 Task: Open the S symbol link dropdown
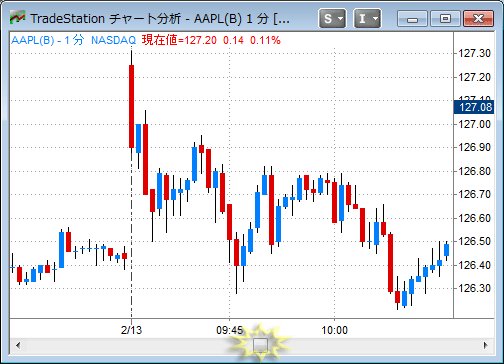click(332, 18)
